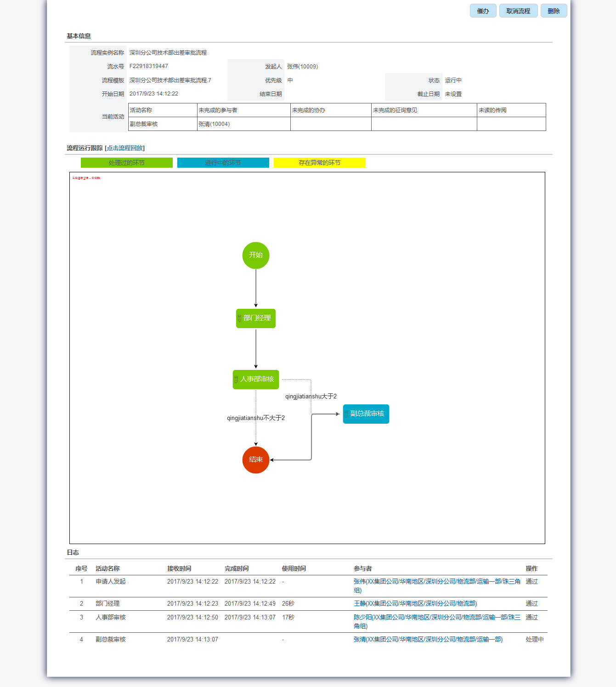Click template value 深圳分公司技术部出差审批流程.7

tap(170, 80)
